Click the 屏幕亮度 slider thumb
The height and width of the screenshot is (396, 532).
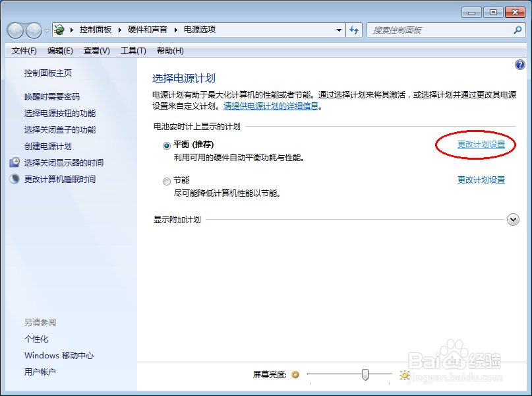click(365, 375)
